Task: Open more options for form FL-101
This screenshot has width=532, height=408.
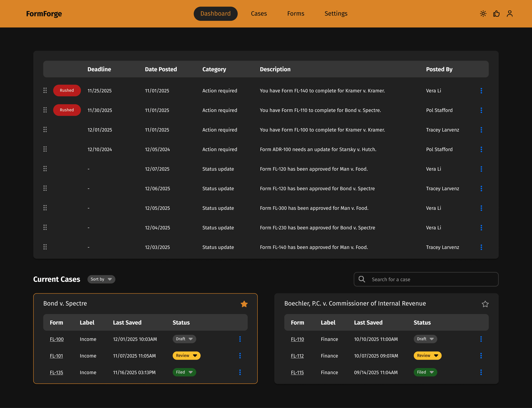Action: coord(240,356)
